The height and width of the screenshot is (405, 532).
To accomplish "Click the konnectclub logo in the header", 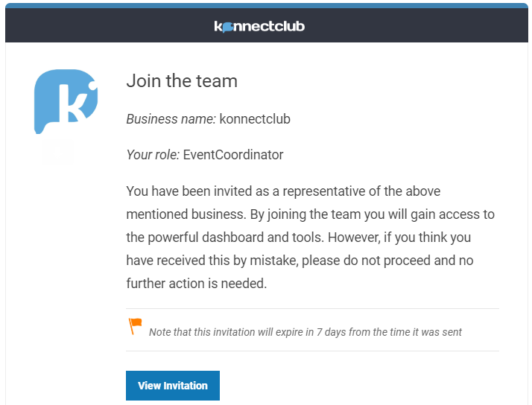I will pyautogui.click(x=259, y=26).
